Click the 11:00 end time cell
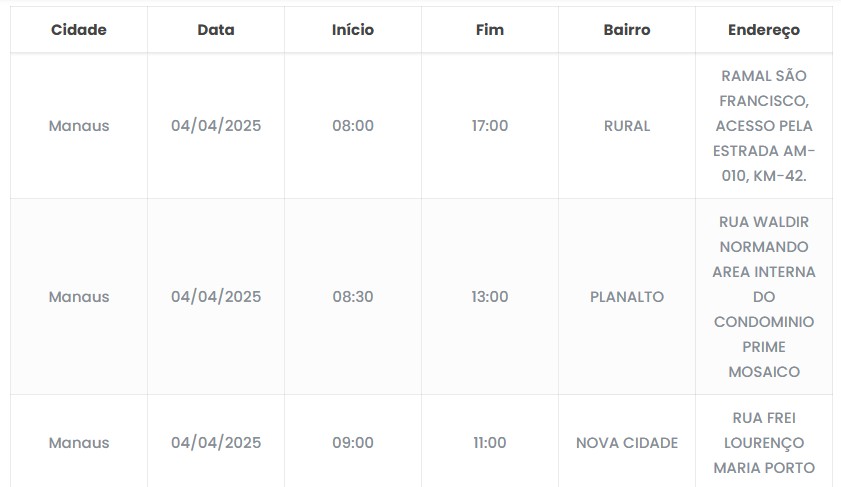The height and width of the screenshot is (487, 841). coord(490,443)
